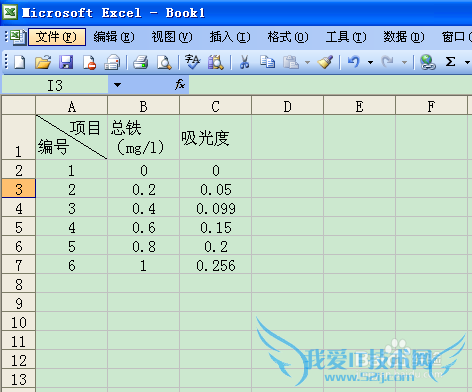Screen dimensions: 472x392
Task: Select row 13 header
Action: [x=19, y=379]
